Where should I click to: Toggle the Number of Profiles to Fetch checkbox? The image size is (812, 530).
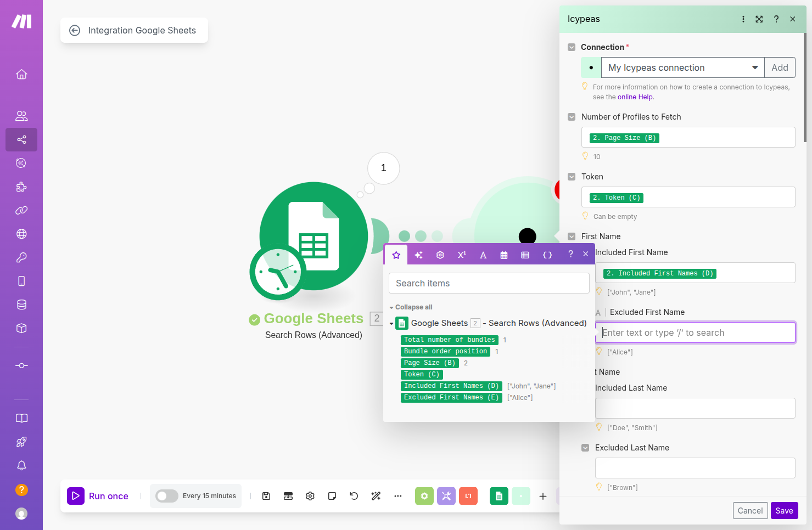[x=572, y=117]
